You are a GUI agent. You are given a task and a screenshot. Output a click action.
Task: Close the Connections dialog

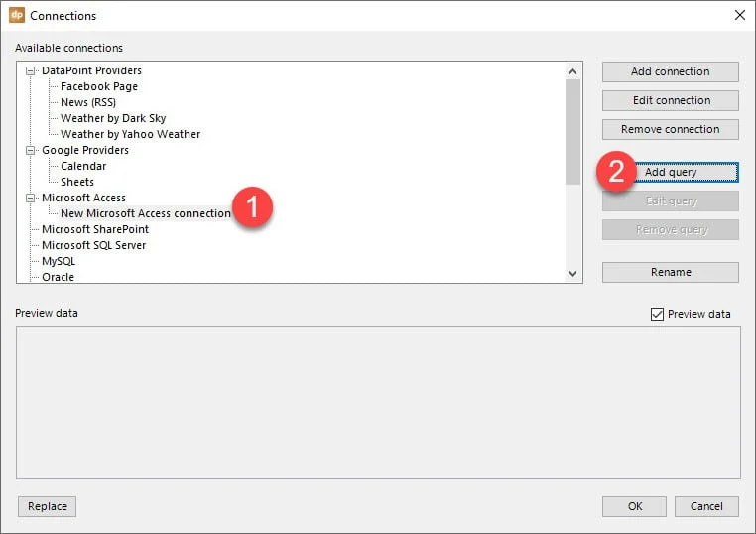coord(739,15)
